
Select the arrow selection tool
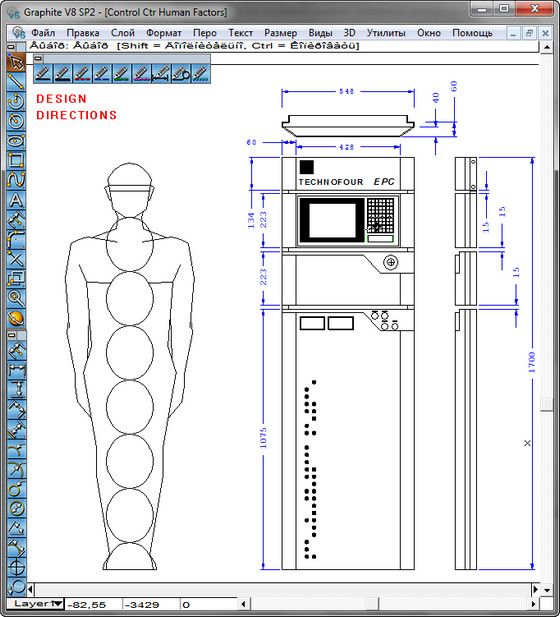coord(17,62)
